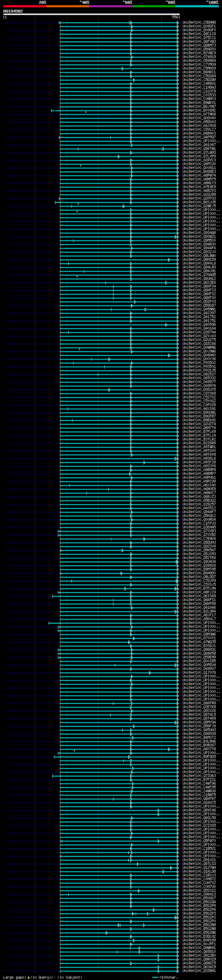
Task: Select the UniRef100_Q3ZBA1 hit name
Action: coord(199,971)
